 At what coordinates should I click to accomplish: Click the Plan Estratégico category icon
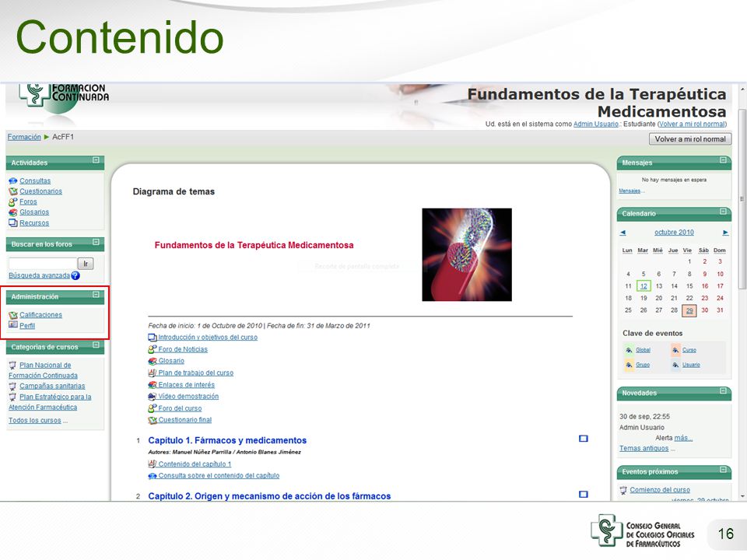coord(13,397)
